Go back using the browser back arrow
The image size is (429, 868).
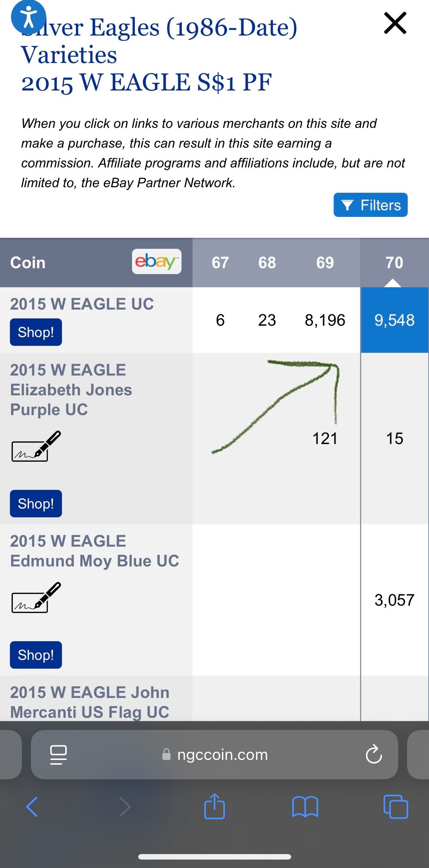[x=32, y=807]
